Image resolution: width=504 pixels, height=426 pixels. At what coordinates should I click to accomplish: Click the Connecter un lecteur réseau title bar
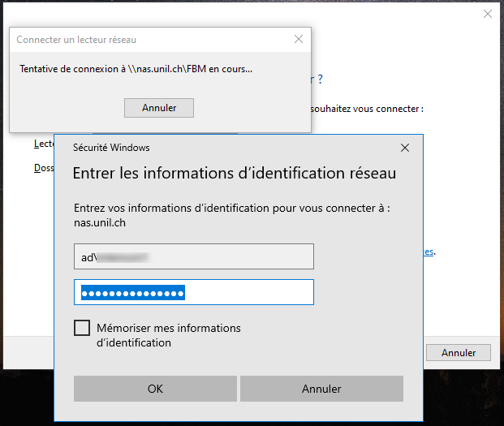(146, 39)
